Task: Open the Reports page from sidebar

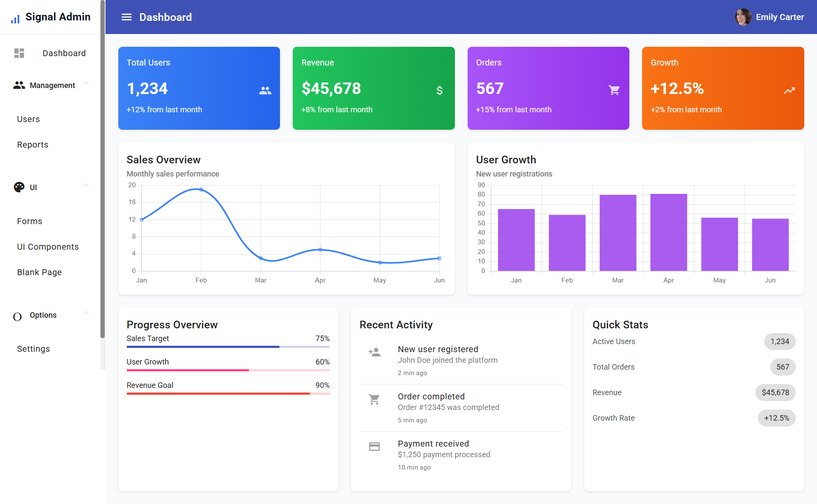Action: point(33,145)
